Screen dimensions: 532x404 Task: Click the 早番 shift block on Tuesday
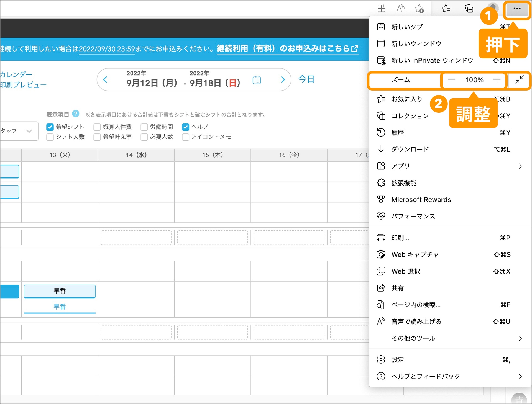coord(60,291)
